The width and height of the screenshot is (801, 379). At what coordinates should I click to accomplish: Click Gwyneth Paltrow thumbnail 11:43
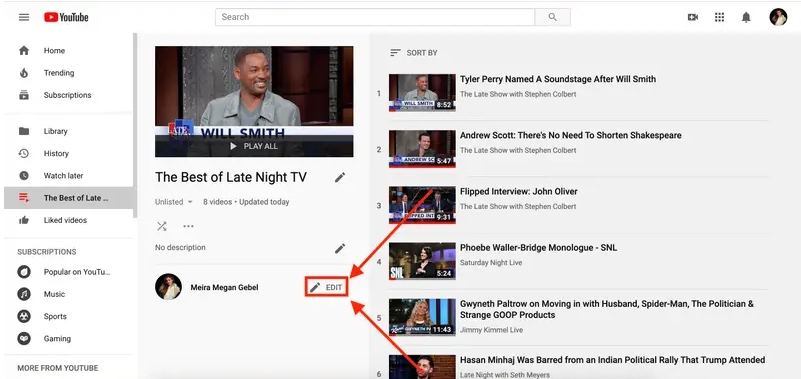coord(422,318)
